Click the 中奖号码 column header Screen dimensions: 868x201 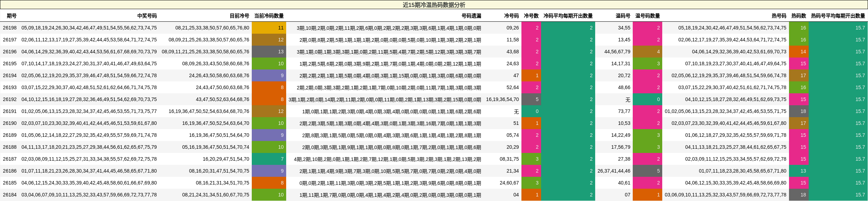tap(147, 16)
